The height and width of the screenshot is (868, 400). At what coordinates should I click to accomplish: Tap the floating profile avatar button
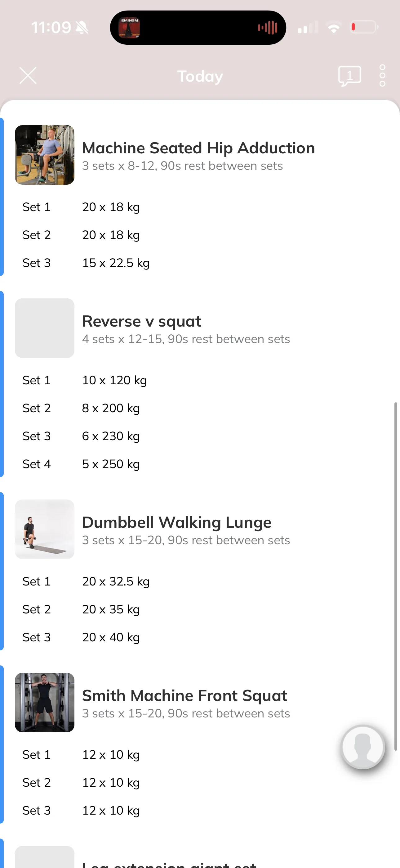[363, 747]
